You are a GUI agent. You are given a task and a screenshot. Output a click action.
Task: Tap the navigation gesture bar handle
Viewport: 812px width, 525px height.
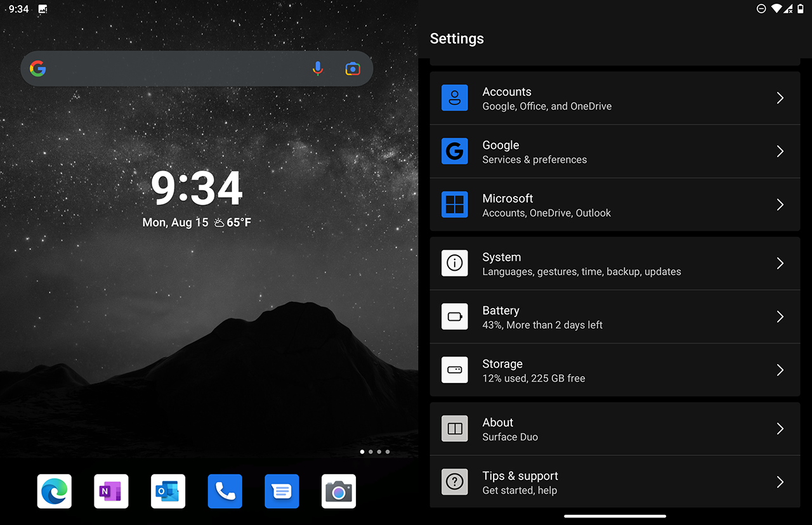tap(615, 516)
